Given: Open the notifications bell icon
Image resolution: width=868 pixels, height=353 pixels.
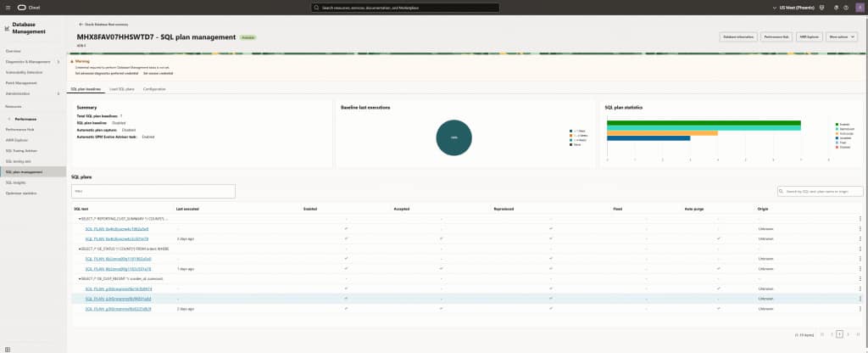Looking at the screenshot, I should pyautogui.click(x=836, y=8).
